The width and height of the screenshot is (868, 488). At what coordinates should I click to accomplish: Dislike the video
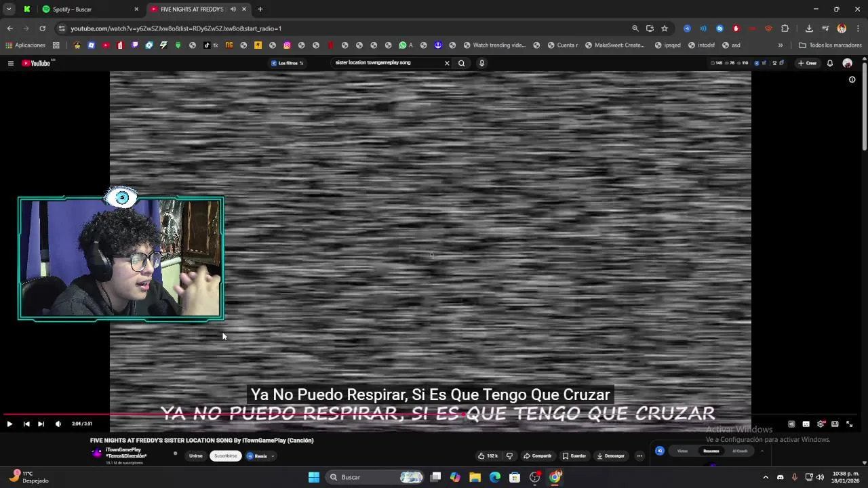pyautogui.click(x=509, y=456)
